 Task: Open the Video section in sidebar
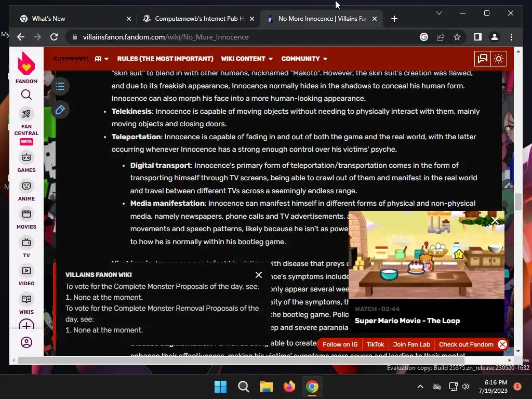(26, 276)
